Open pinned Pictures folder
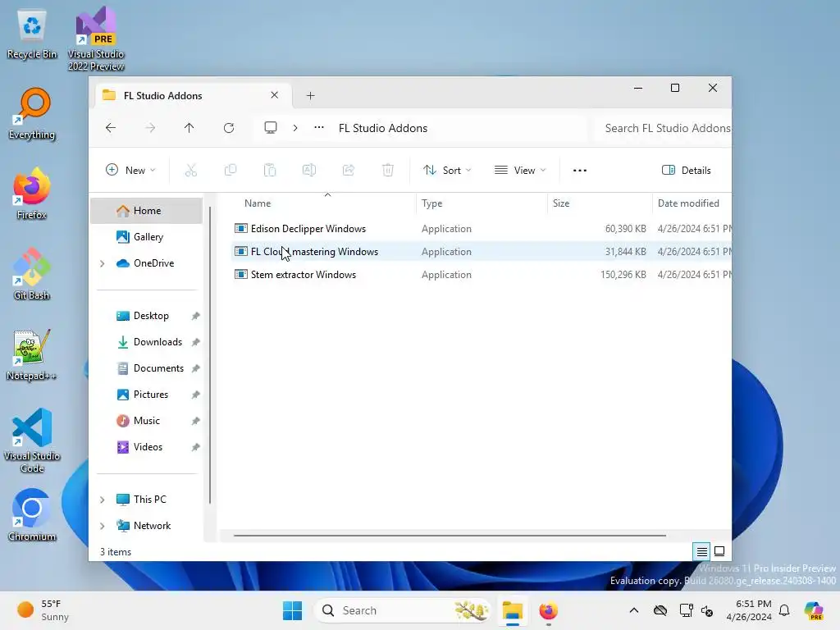 coord(151,395)
